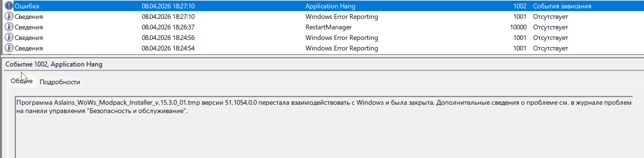Click the События зависания category cell
644x158 pixels.
(562, 6)
